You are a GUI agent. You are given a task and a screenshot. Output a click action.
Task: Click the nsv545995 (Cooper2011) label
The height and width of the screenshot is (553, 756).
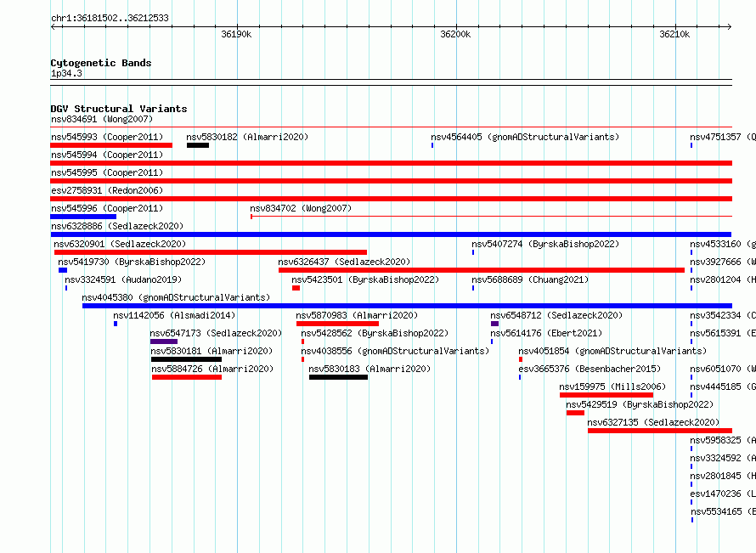(107, 172)
